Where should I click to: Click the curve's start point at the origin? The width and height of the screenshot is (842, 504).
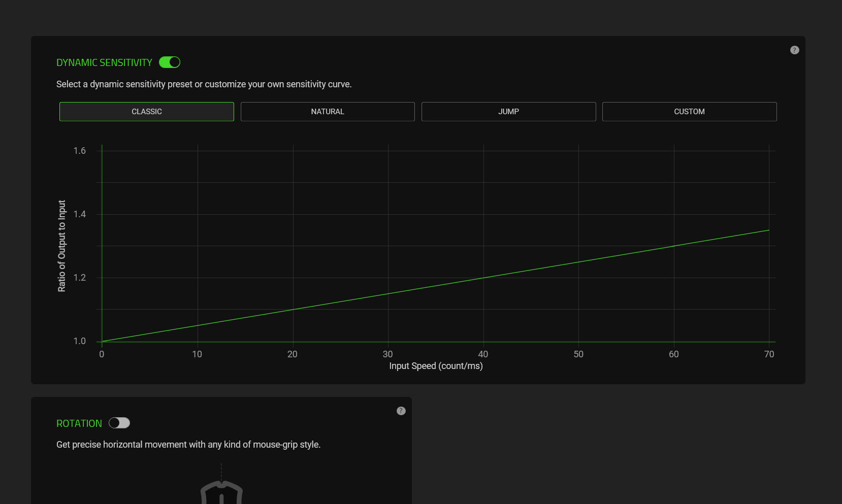[x=102, y=342]
